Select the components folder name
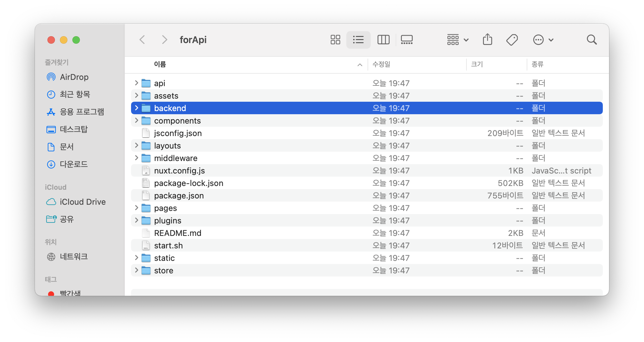644x342 pixels. 177,121
